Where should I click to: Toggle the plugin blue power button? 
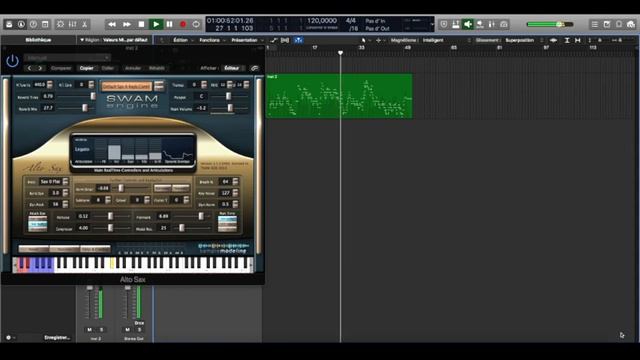click(12, 61)
